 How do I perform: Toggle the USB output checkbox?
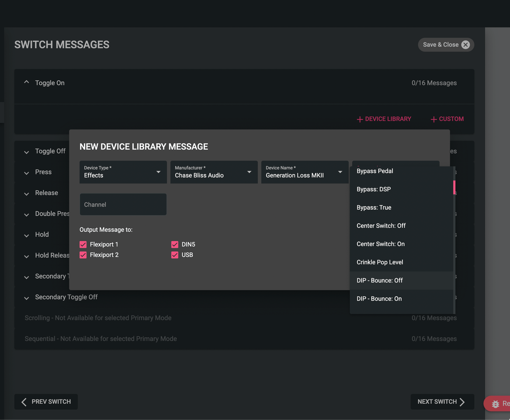click(x=175, y=255)
